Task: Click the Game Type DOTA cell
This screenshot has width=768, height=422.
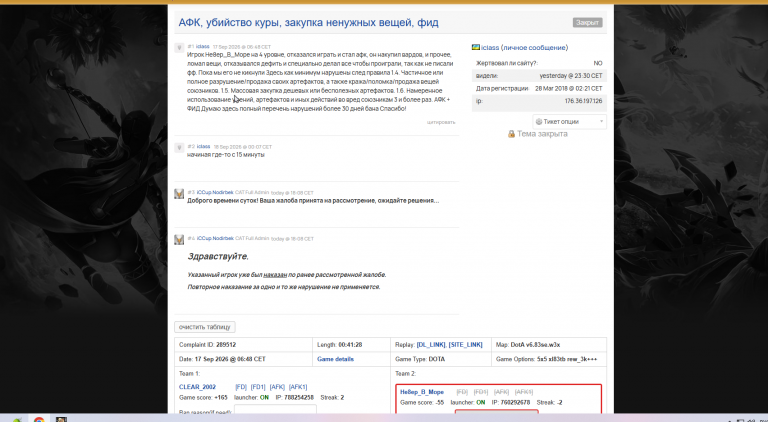Action: click(441, 359)
